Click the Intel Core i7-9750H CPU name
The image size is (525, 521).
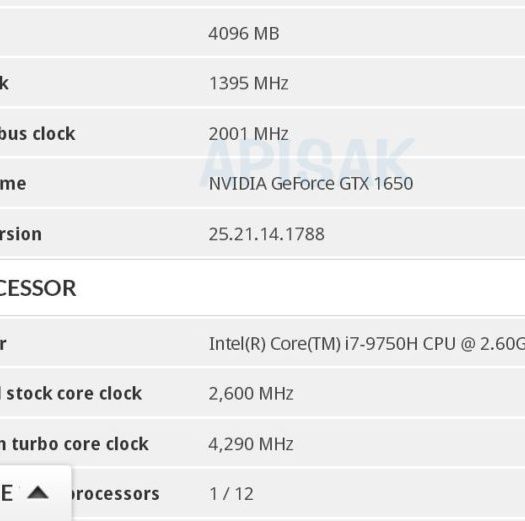click(x=367, y=344)
